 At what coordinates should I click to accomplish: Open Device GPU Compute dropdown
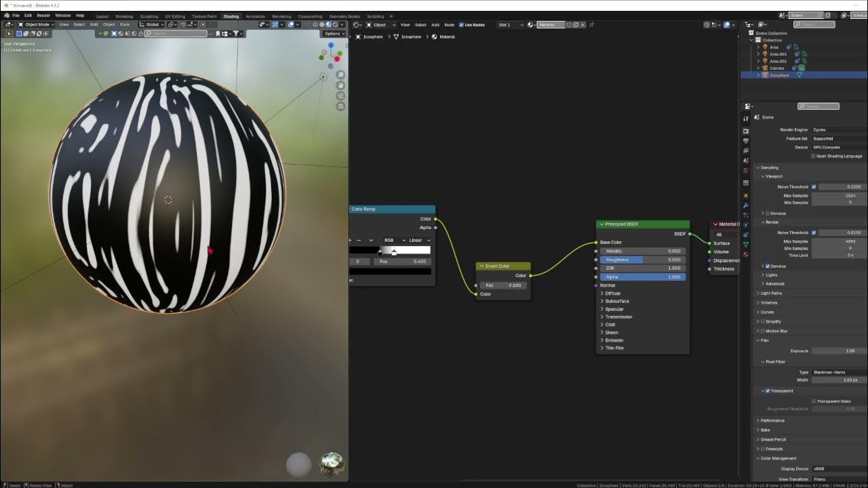tap(839, 147)
